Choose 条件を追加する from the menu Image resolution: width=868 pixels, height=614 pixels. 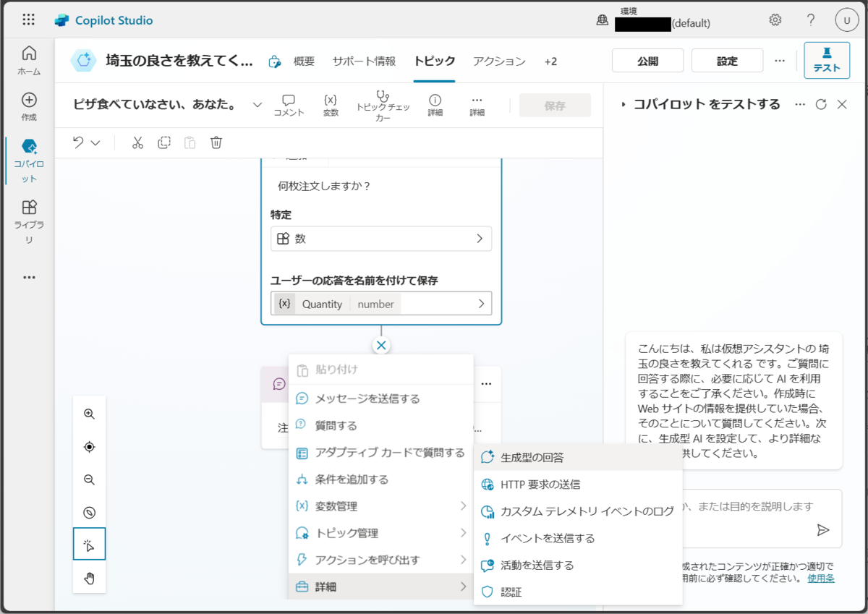tap(381, 479)
